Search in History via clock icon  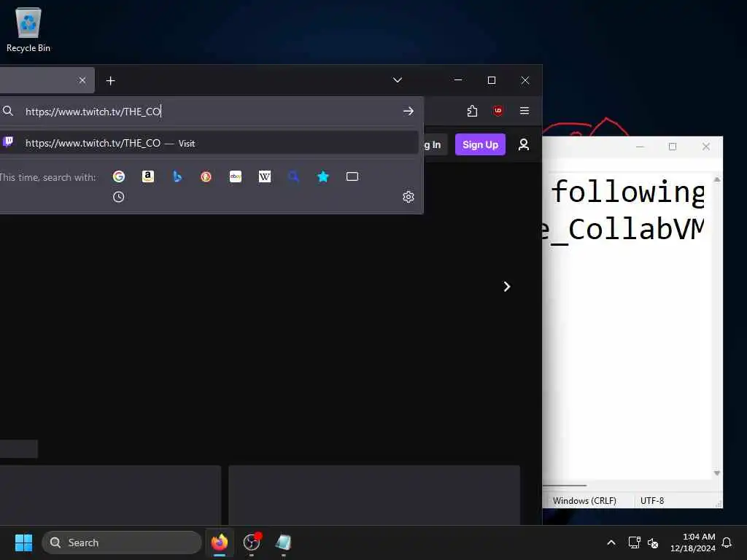click(x=119, y=197)
